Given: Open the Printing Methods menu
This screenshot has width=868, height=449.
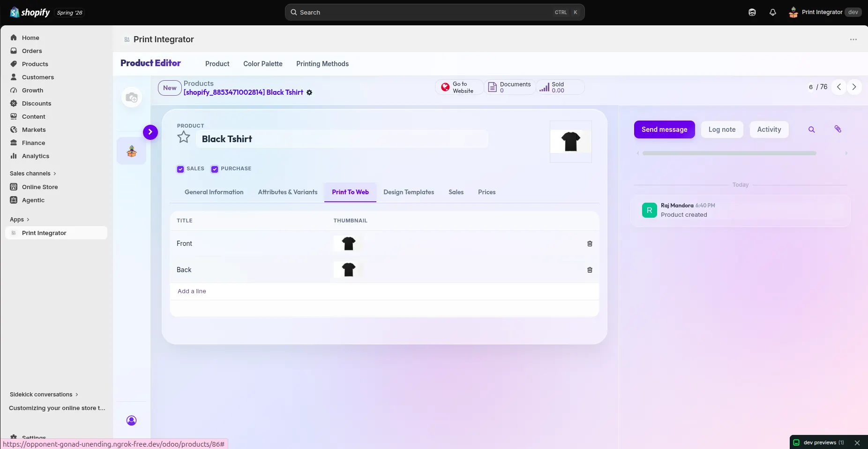Looking at the screenshot, I should point(322,64).
